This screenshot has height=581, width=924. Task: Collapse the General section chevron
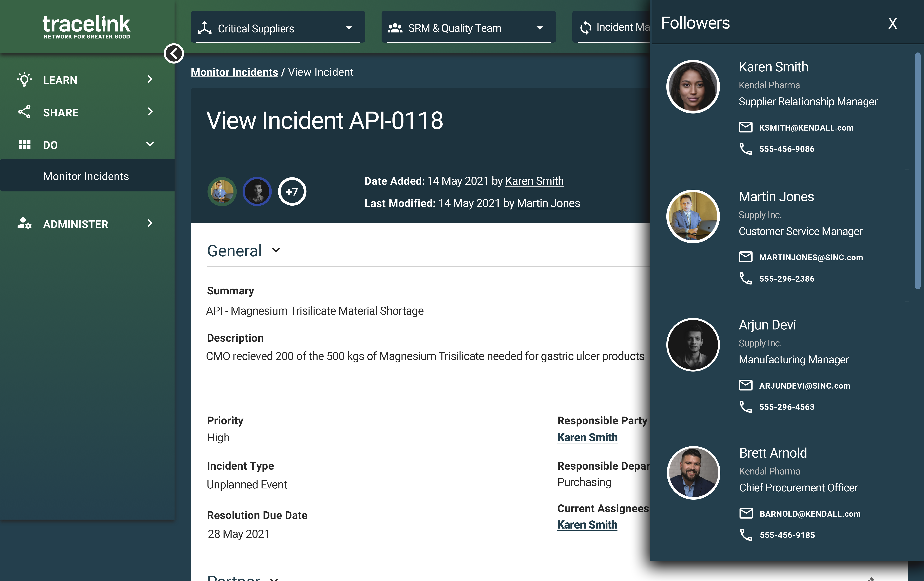(x=276, y=250)
